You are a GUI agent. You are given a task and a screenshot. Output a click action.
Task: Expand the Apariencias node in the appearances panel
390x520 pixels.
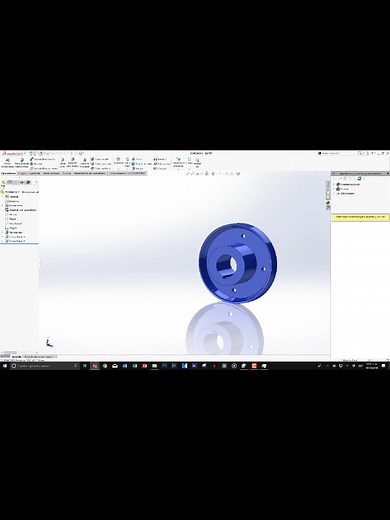pos(334,184)
